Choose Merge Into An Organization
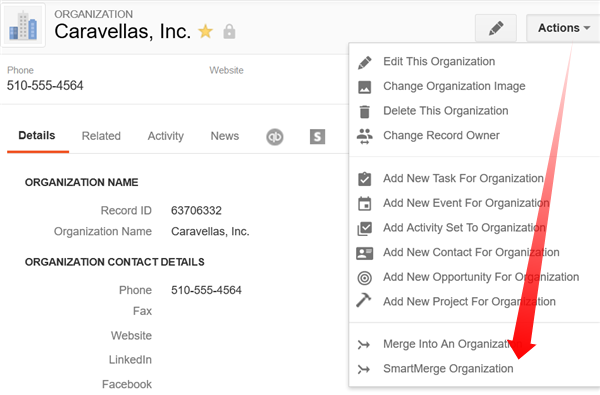The image size is (600, 395). (x=453, y=344)
